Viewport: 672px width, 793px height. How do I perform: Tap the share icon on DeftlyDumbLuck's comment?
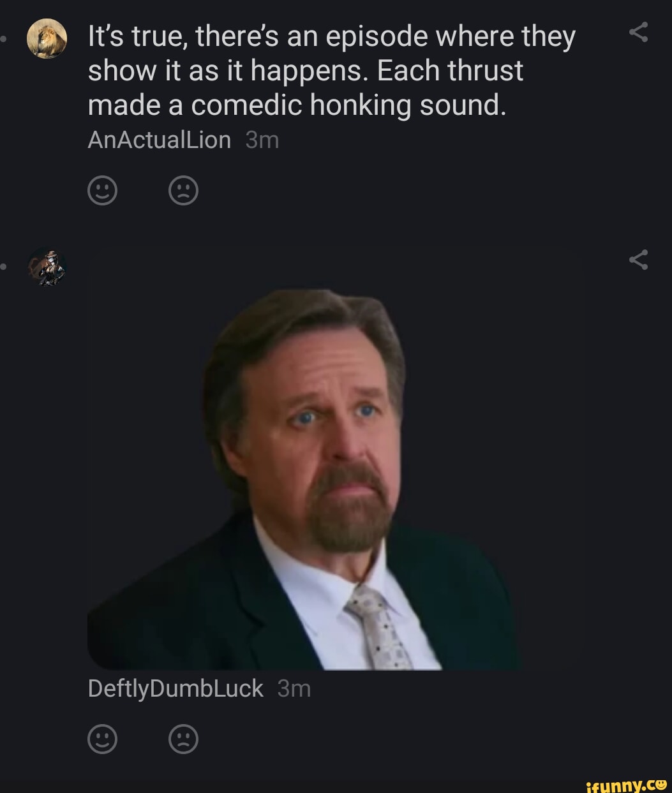[x=639, y=260]
